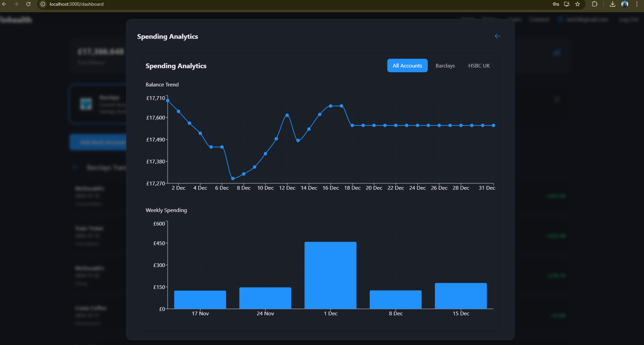Click the "Weekly Spending" chart heading
The height and width of the screenshot is (345, 644).
click(x=166, y=210)
